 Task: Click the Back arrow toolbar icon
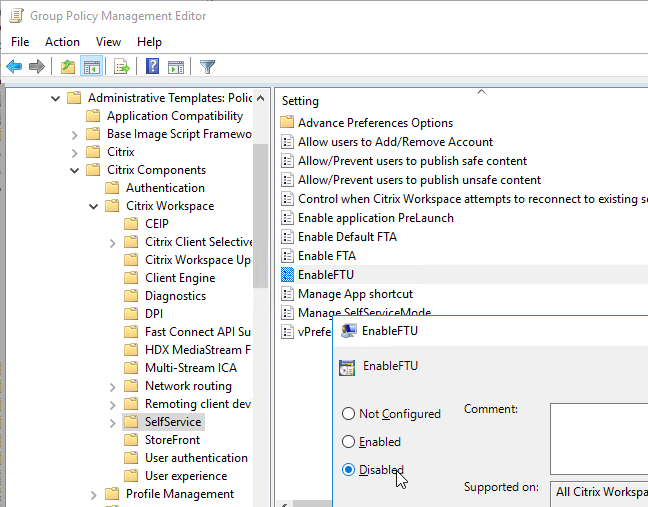14,66
